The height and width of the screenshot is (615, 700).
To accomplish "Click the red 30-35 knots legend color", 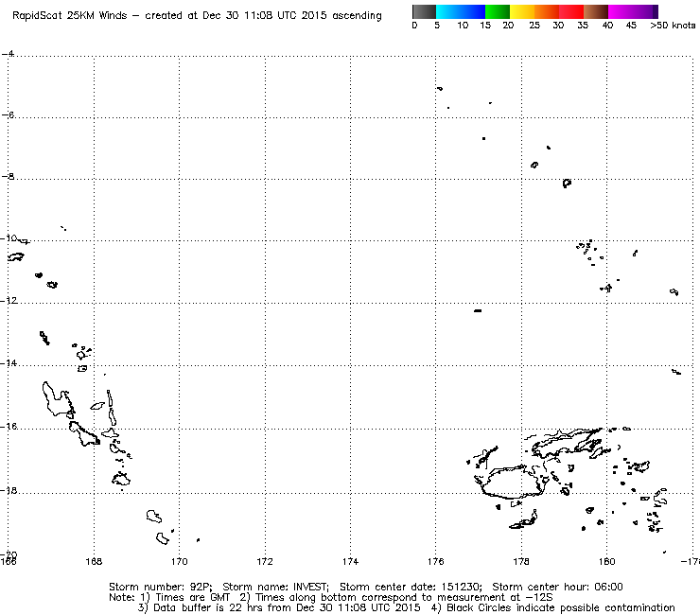I will [571, 11].
